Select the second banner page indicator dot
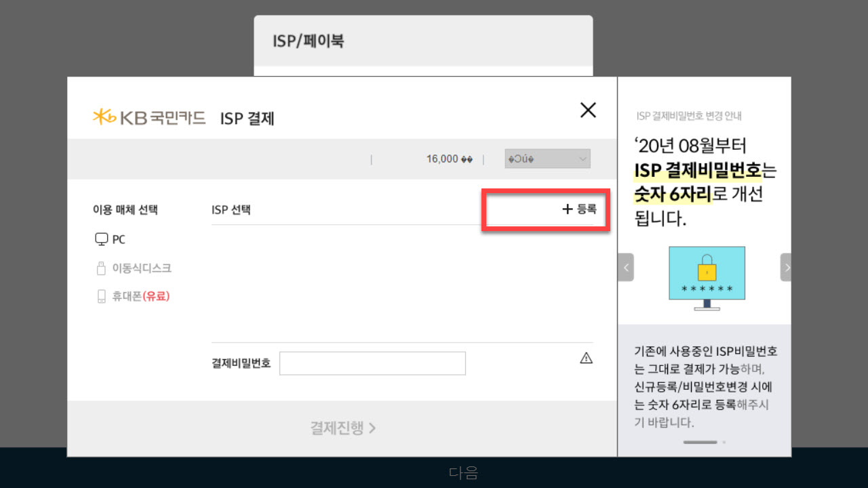 [x=724, y=442]
